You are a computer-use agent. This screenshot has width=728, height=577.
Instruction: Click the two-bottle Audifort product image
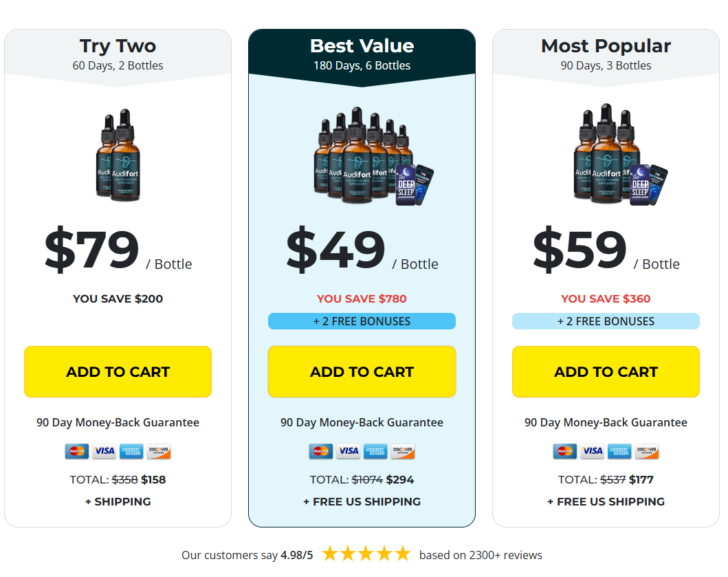(118, 153)
